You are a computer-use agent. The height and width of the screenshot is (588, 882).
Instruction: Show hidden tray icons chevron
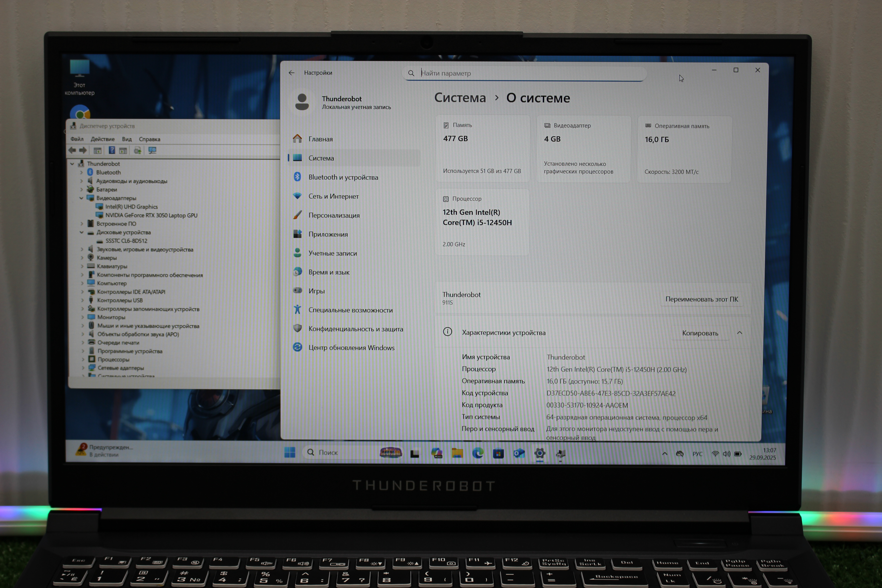[x=665, y=454]
